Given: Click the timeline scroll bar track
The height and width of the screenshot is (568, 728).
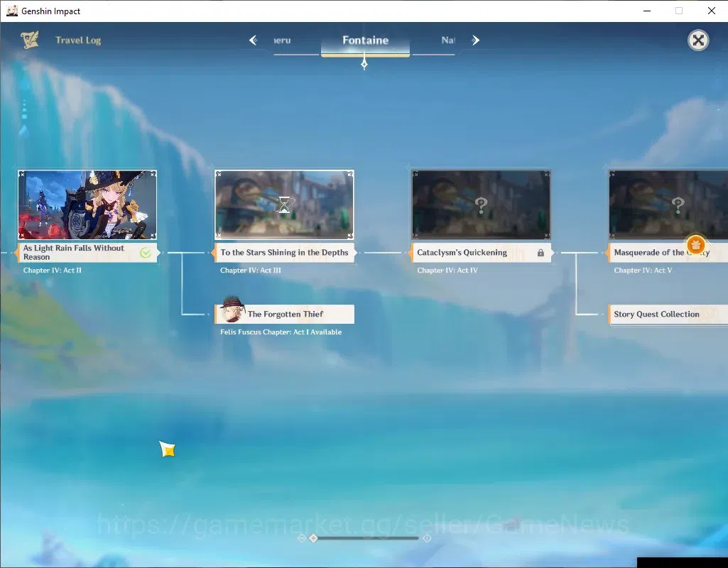Looking at the screenshot, I should coord(366,538).
